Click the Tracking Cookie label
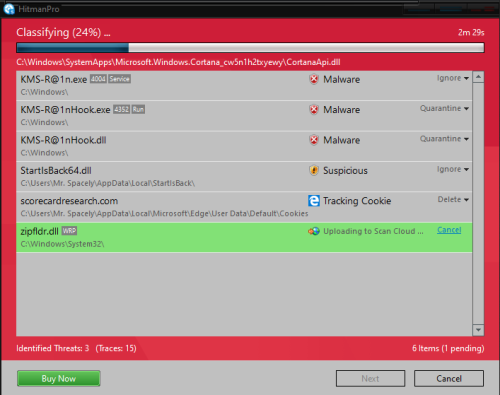500x395 pixels. tap(357, 201)
